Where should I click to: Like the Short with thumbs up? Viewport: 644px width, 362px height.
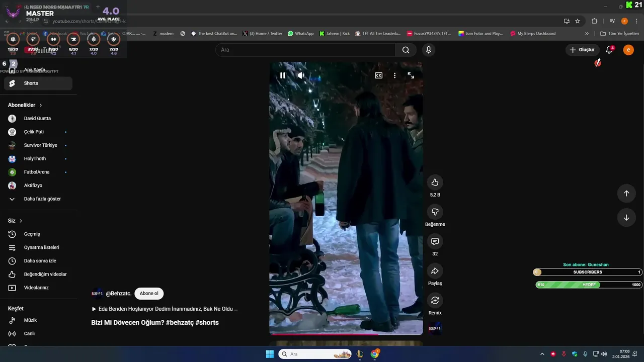point(435,183)
